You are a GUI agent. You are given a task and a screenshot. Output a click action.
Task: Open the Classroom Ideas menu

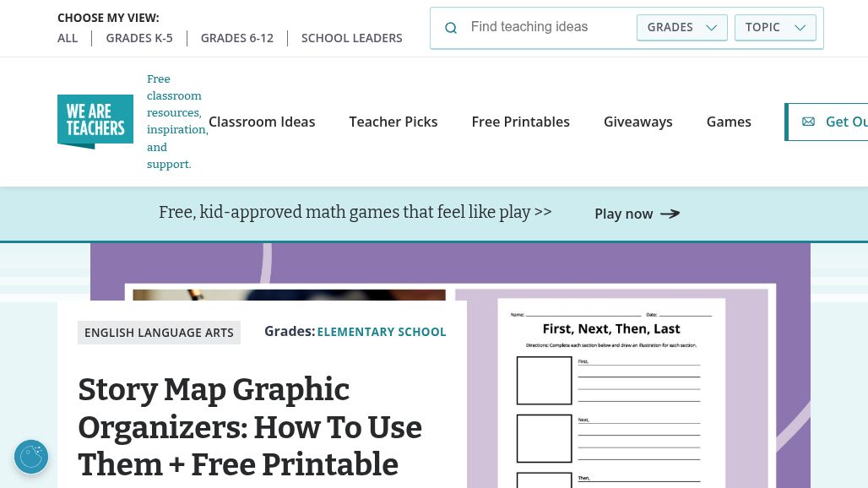tap(262, 122)
